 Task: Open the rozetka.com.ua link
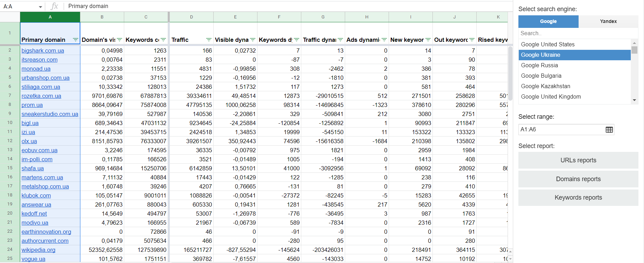[x=41, y=96]
